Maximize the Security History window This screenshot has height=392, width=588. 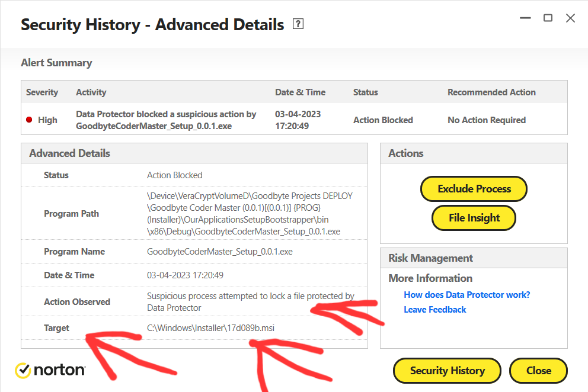coord(548,18)
